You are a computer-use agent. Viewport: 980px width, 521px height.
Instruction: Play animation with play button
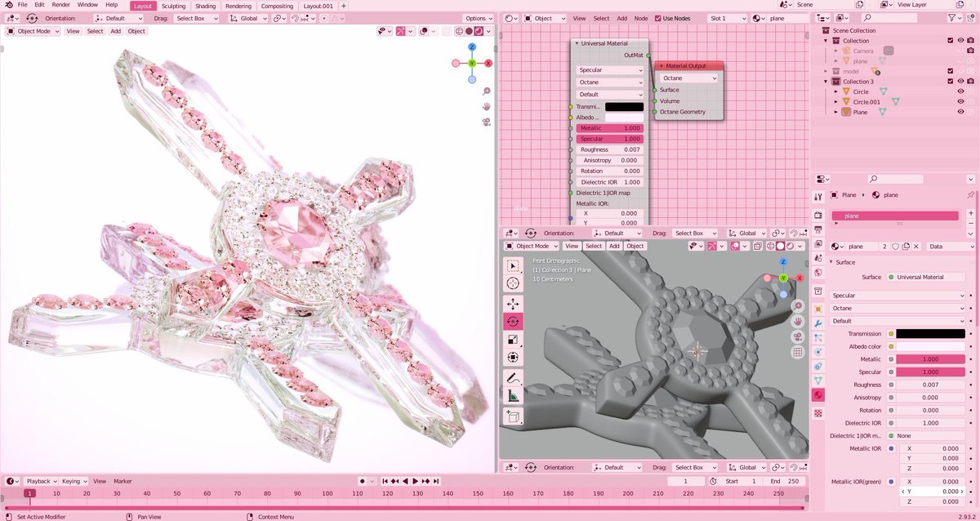(x=415, y=481)
